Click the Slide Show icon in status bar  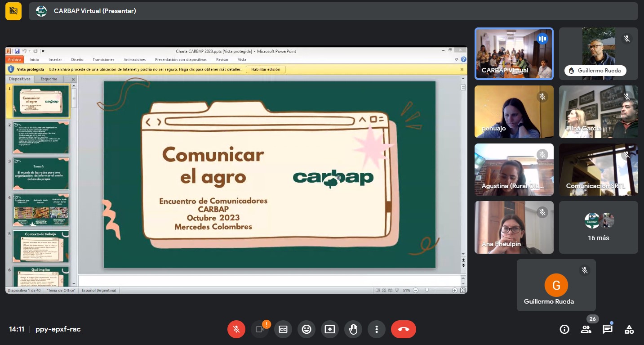pos(397,290)
